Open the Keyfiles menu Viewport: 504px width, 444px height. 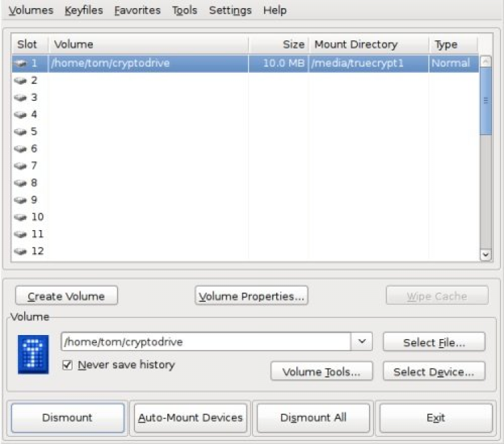click(83, 10)
